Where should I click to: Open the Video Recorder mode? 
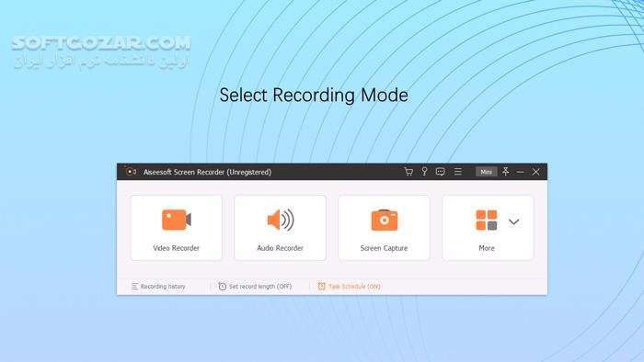(177, 228)
